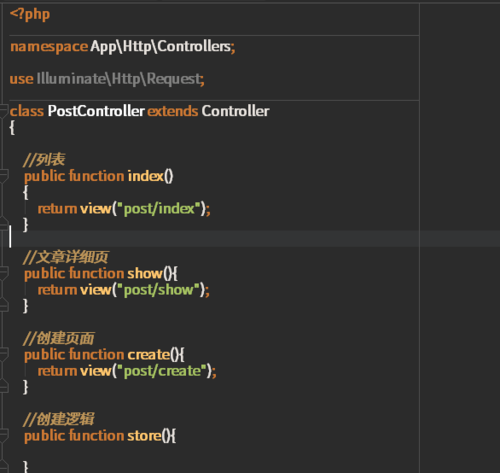Click view call in the index method
The height and width of the screenshot is (473, 500).
point(95,209)
